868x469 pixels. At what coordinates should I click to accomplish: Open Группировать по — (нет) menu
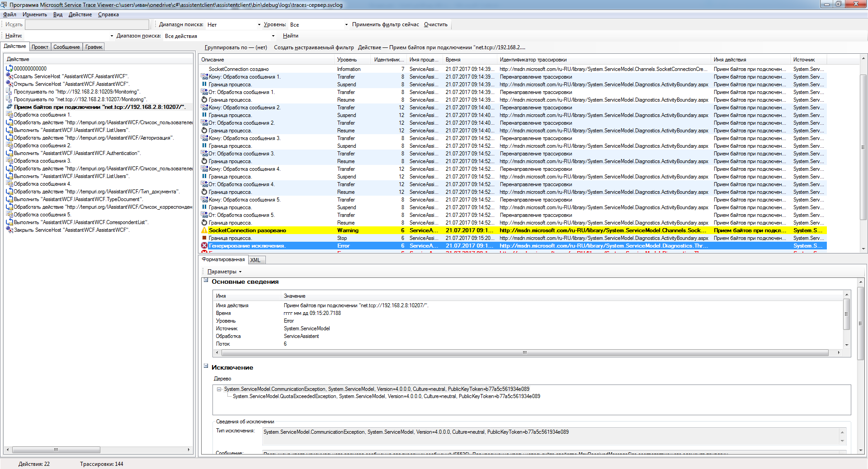236,47
